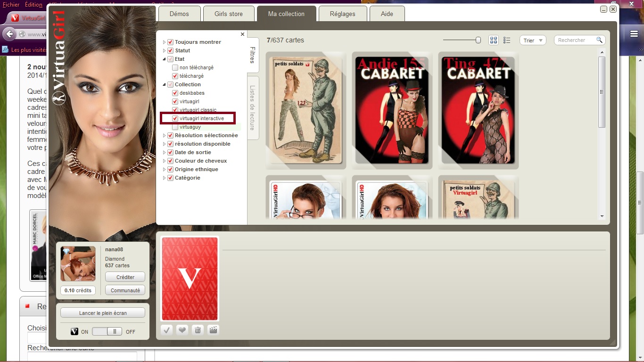Toggle the Statut checkbox
644x362 pixels.
(x=171, y=50)
